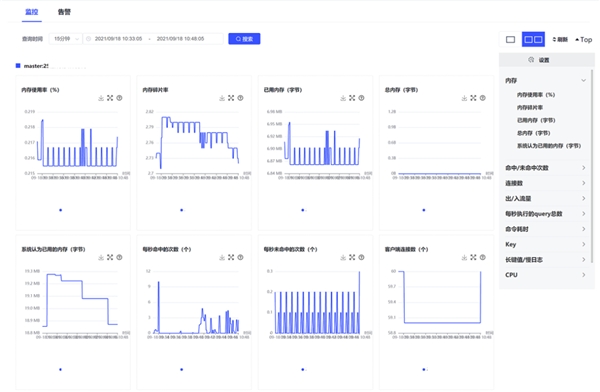Select 内存使用率 (%) in the sidebar list

(536, 95)
